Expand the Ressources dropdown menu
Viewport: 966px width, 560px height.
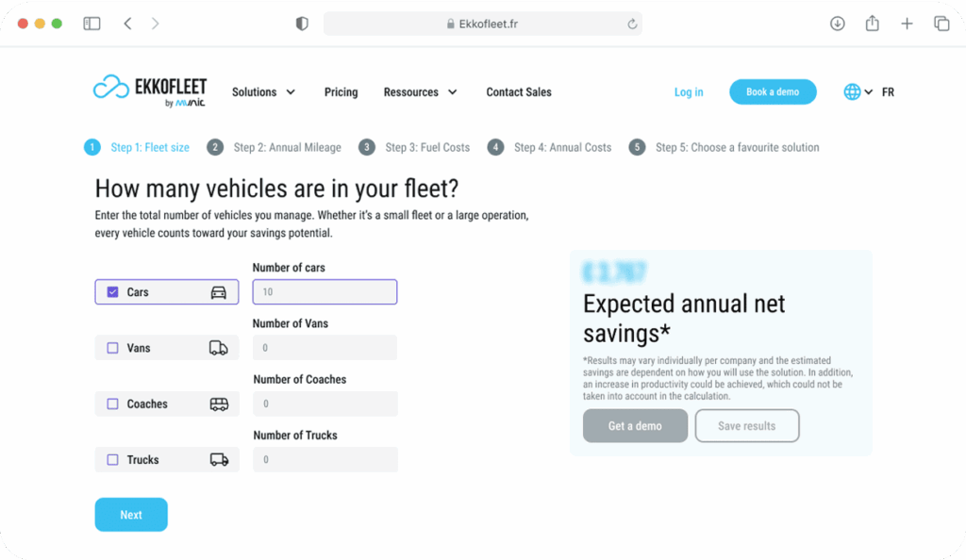[420, 91]
